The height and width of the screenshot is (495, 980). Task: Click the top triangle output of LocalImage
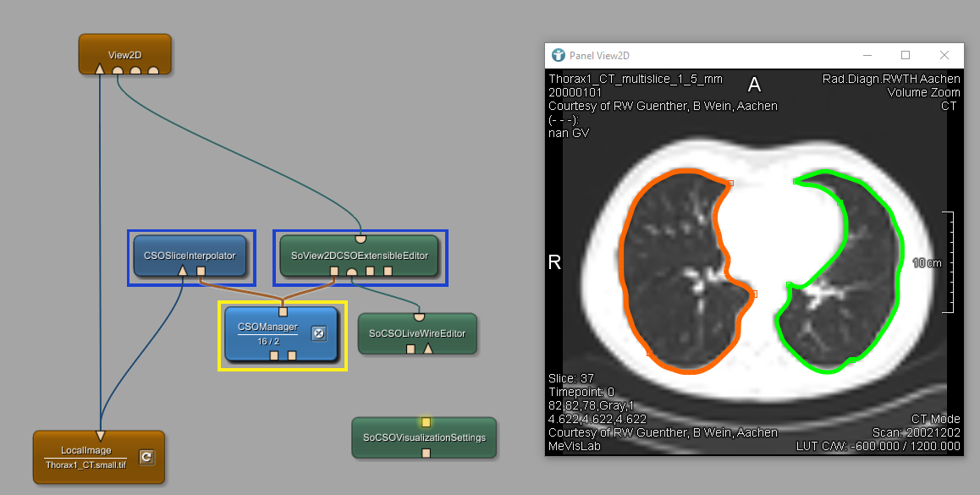coord(100,436)
